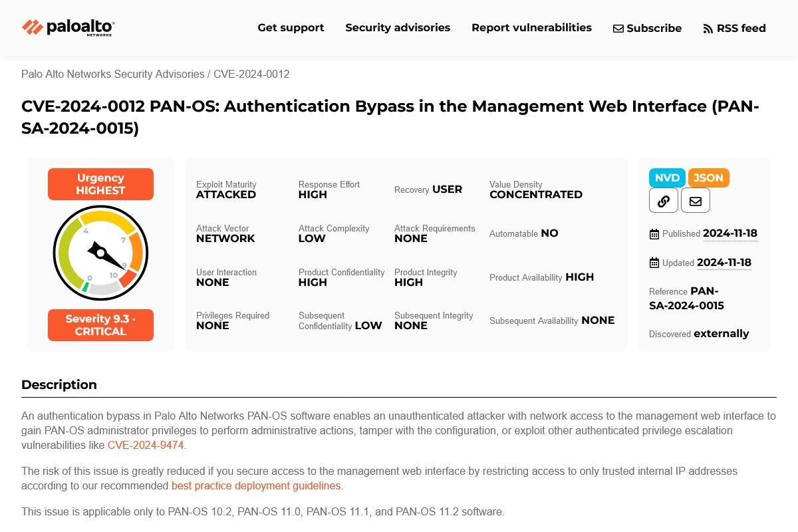The height and width of the screenshot is (532, 798).
Task: Click the calendar icon next to Published
Action: tap(654, 234)
